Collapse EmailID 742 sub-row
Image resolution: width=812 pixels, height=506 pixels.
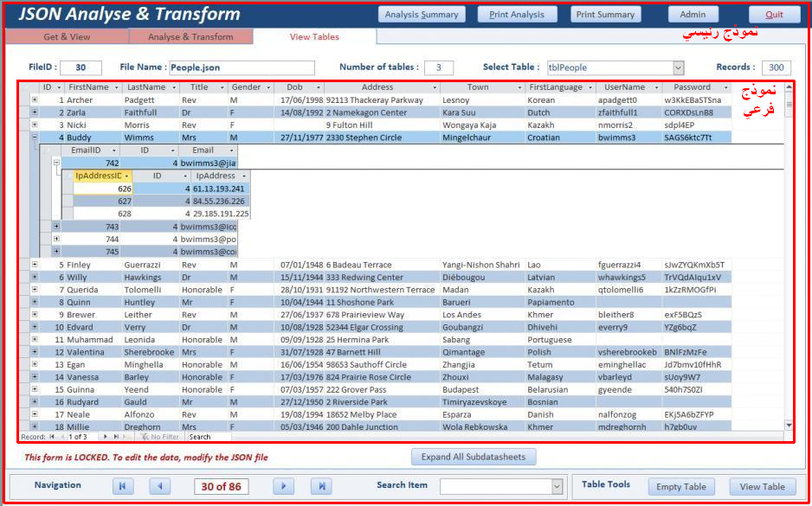pos(56,163)
